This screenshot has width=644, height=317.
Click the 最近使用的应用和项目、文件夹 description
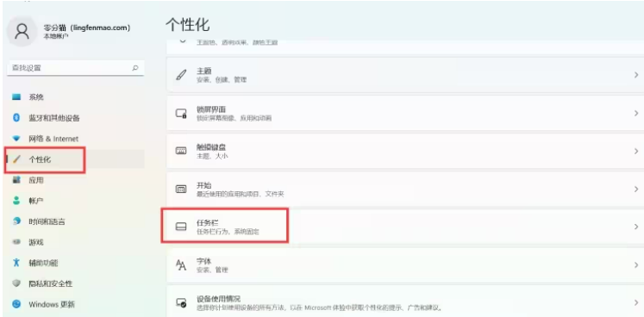pyautogui.click(x=241, y=194)
